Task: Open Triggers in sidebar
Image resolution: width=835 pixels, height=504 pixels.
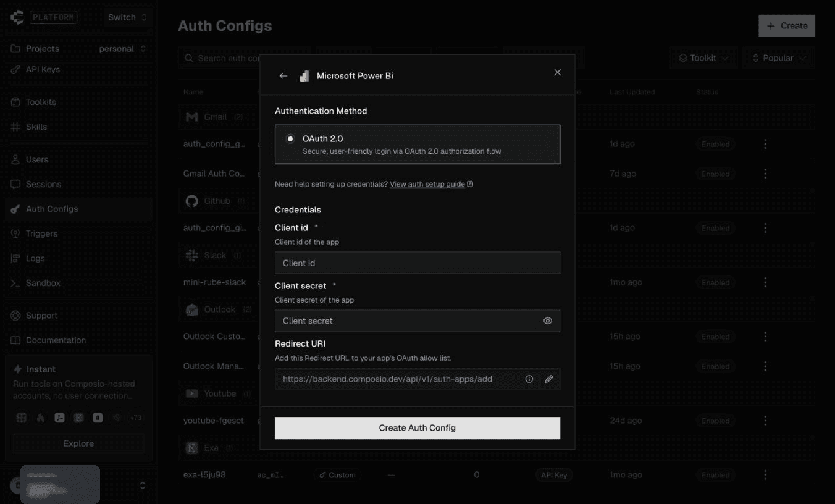Action: [78, 233]
